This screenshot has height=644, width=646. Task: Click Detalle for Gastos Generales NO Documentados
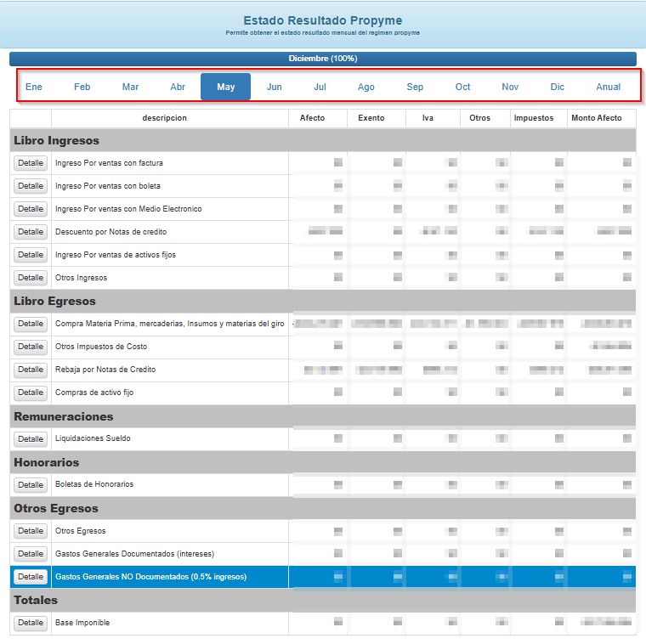(x=31, y=577)
